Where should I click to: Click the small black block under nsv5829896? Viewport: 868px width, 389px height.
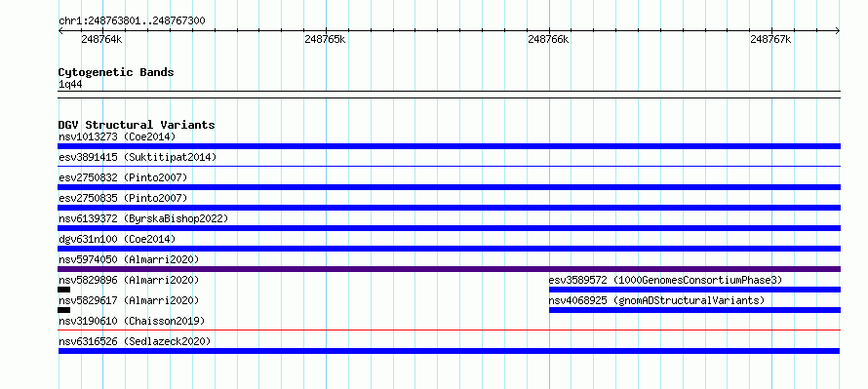coord(64,290)
